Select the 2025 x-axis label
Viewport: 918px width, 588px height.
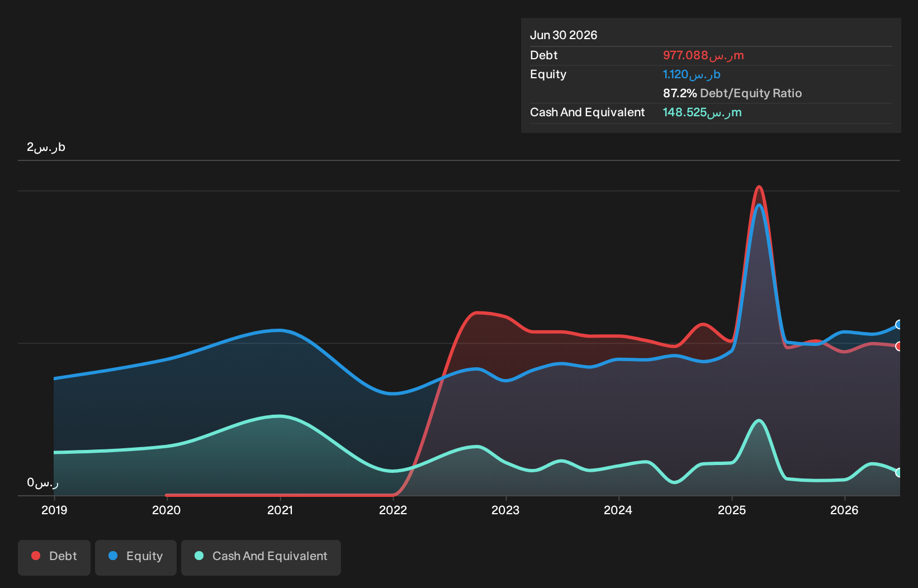point(732,510)
